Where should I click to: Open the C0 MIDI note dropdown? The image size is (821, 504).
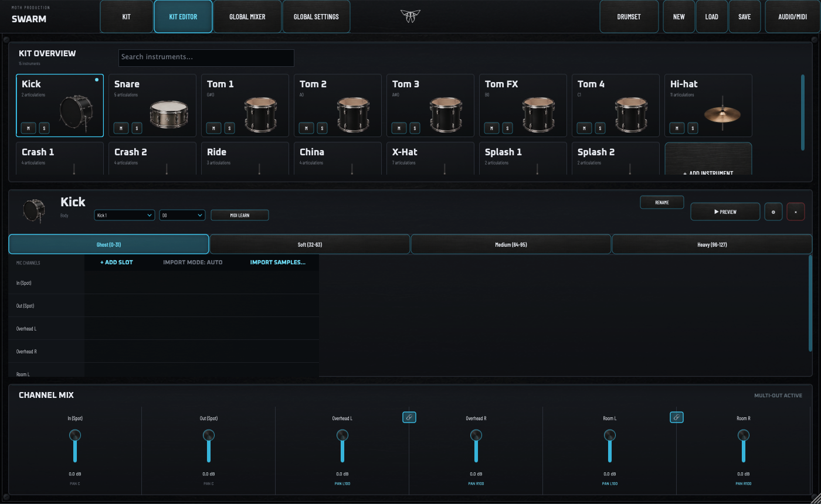(182, 215)
